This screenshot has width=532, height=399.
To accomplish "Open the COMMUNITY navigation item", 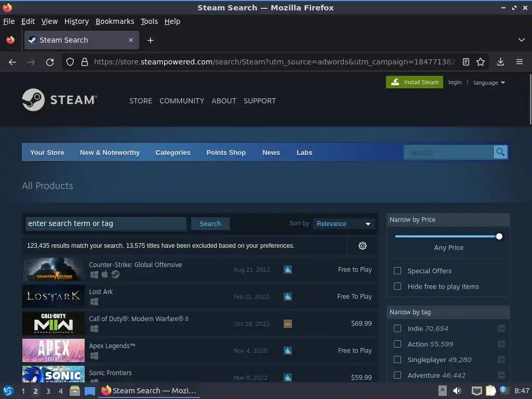I will click(x=182, y=101).
